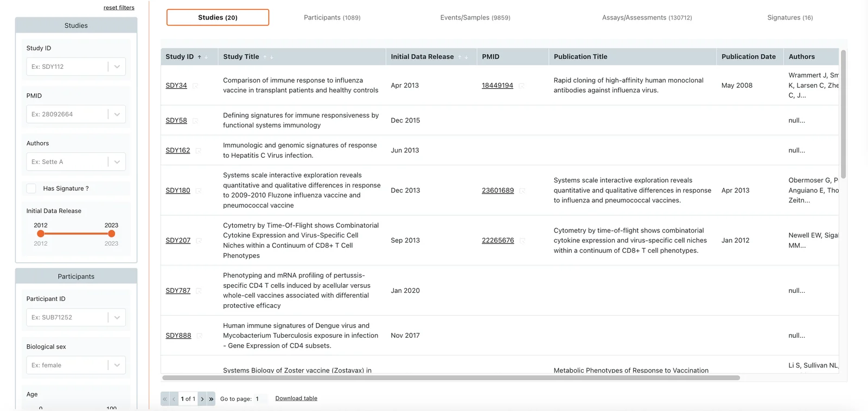Click the external-link icon beside SDY787

click(199, 291)
